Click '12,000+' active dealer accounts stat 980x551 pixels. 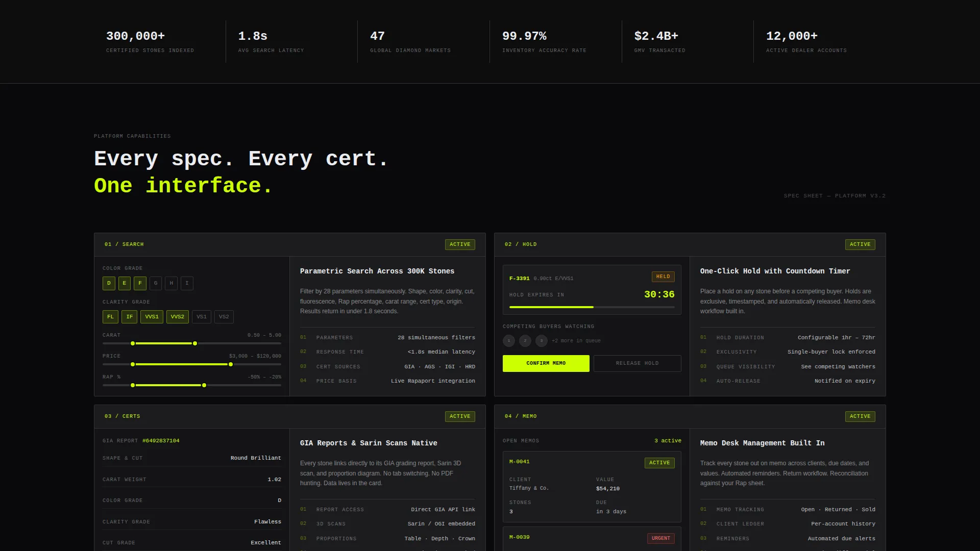click(792, 36)
